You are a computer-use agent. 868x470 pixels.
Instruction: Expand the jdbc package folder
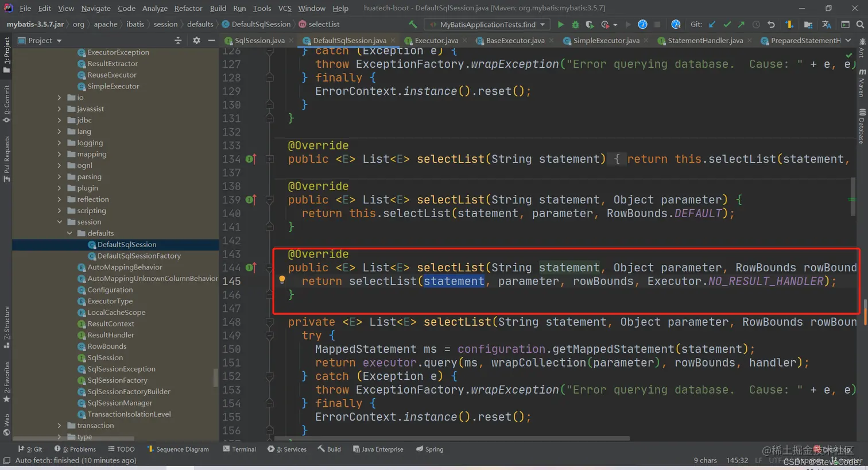59,120
